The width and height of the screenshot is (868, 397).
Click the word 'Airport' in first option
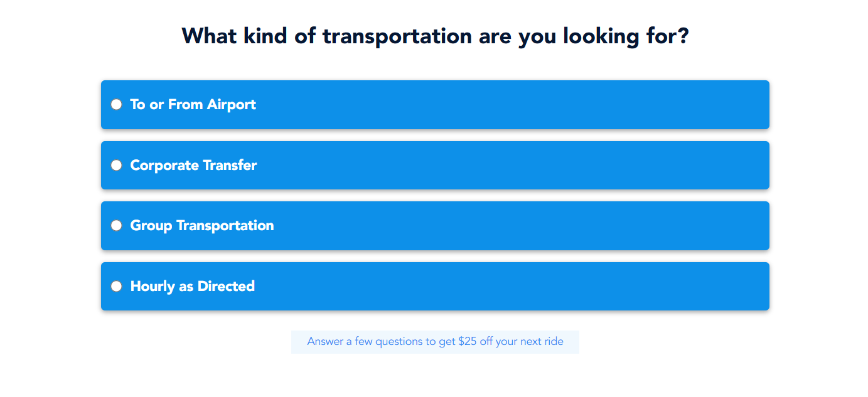click(x=232, y=105)
